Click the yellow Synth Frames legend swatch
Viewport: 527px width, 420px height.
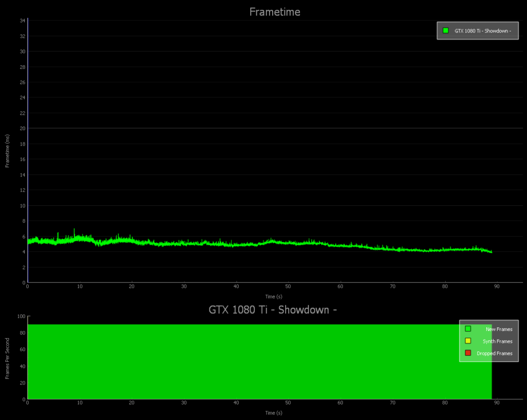(x=468, y=341)
